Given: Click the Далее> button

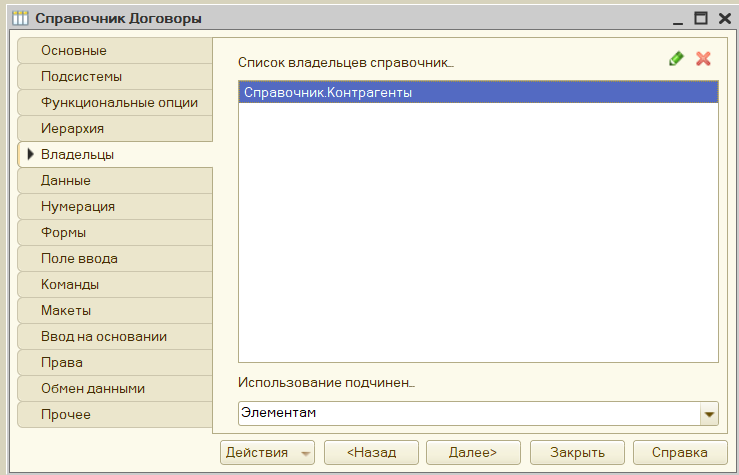Looking at the screenshot, I should pyautogui.click(x=473, y=452).
